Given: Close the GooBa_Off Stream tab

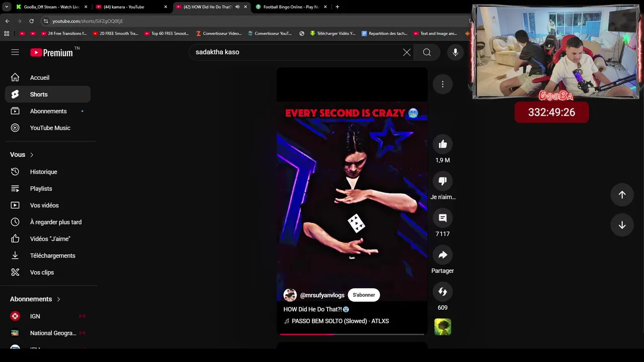Looking at the screenshot, I should tap(86, 7).
